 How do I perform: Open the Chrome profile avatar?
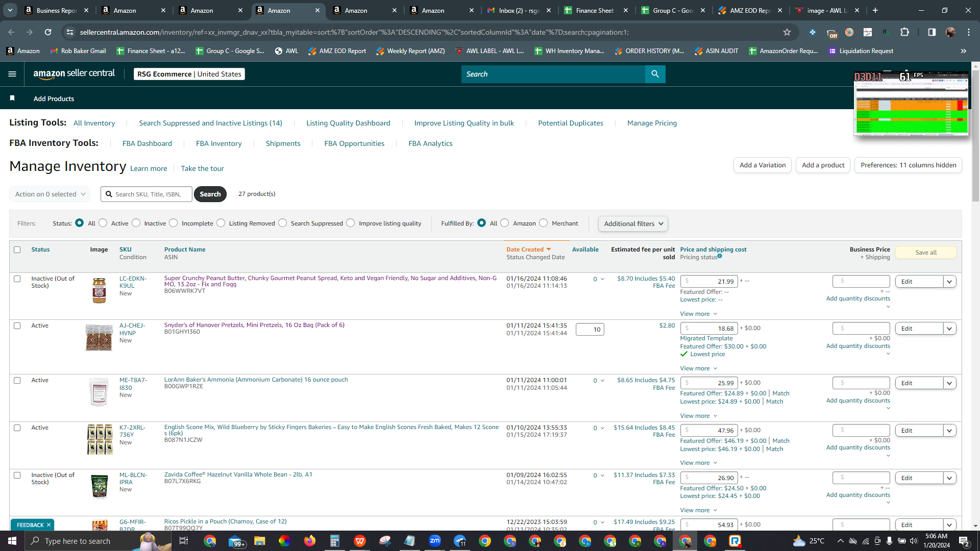950,32
